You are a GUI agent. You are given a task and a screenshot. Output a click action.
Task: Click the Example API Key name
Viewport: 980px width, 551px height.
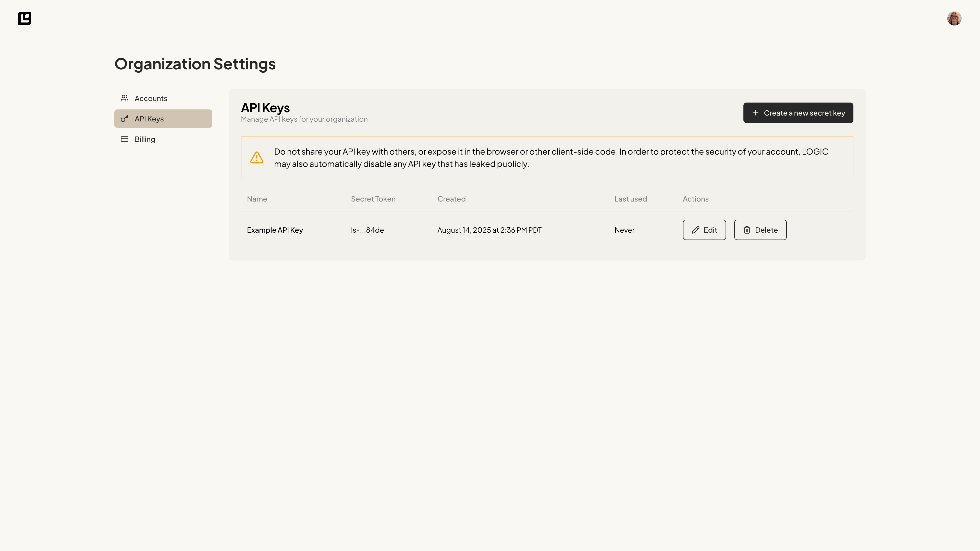(x=275, y=230)
